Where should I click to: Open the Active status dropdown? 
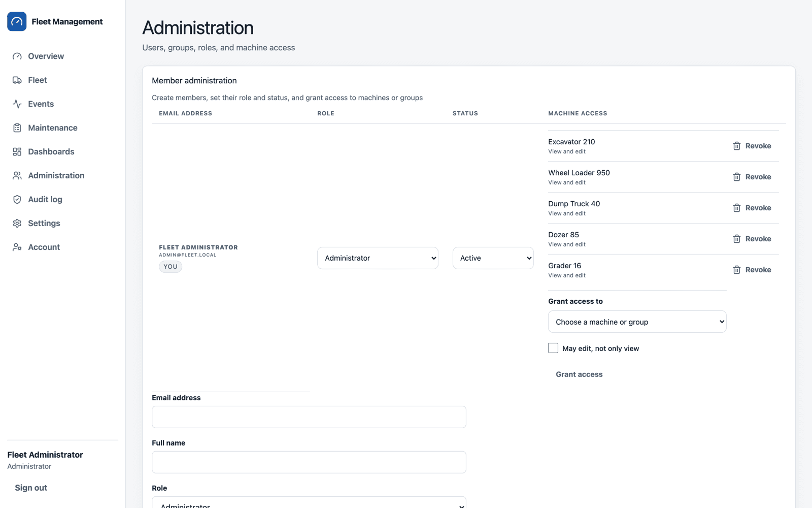[x=493, y=258]
